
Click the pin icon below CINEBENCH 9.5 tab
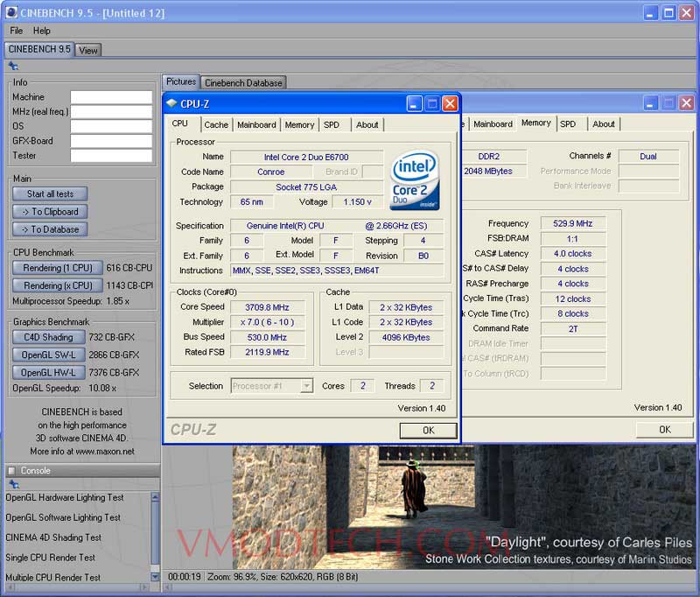[13, 66]
